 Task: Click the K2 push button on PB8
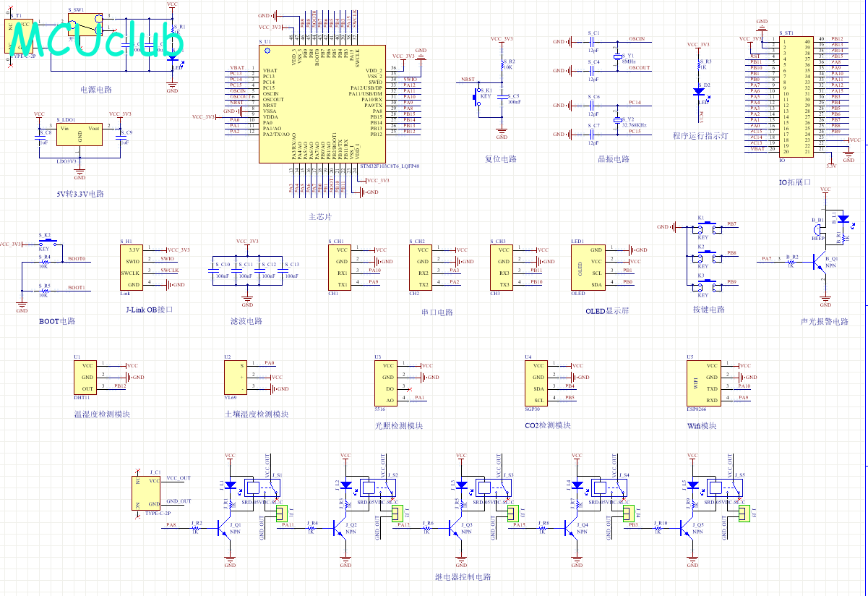click(708, 256)
